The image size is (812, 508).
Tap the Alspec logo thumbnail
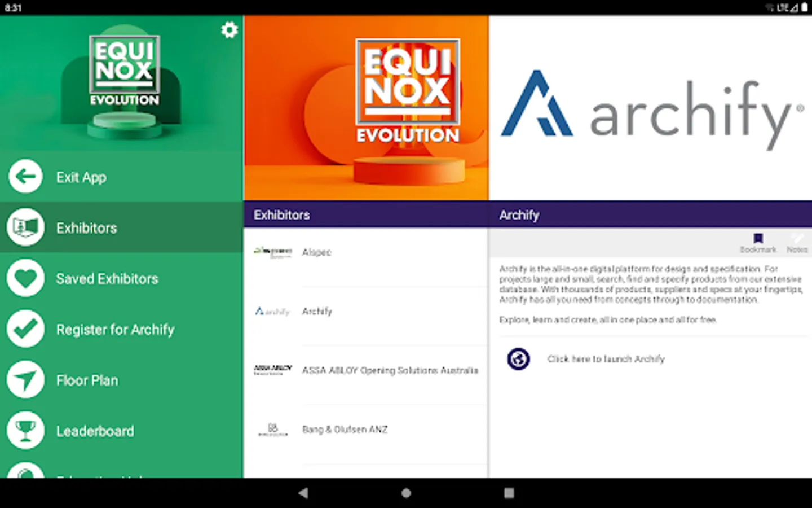[x=273, y=252]
